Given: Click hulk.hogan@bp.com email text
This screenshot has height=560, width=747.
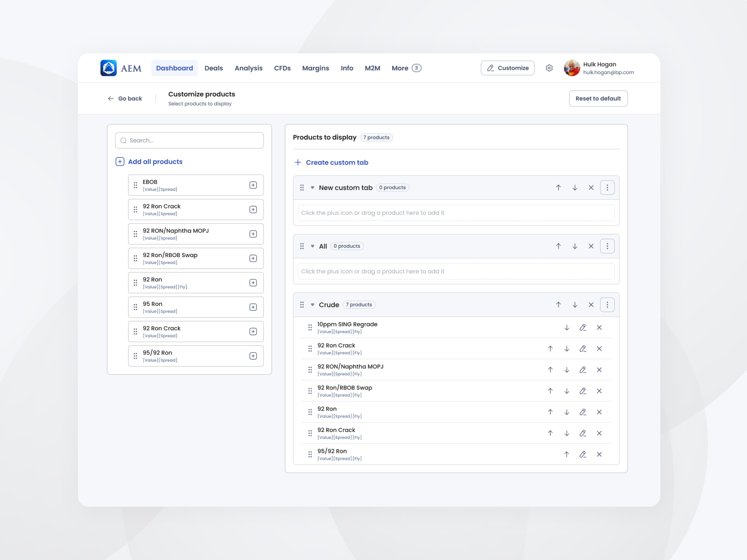Looking at the screenshot, I should pyautogui.click(x=608, y=72).
